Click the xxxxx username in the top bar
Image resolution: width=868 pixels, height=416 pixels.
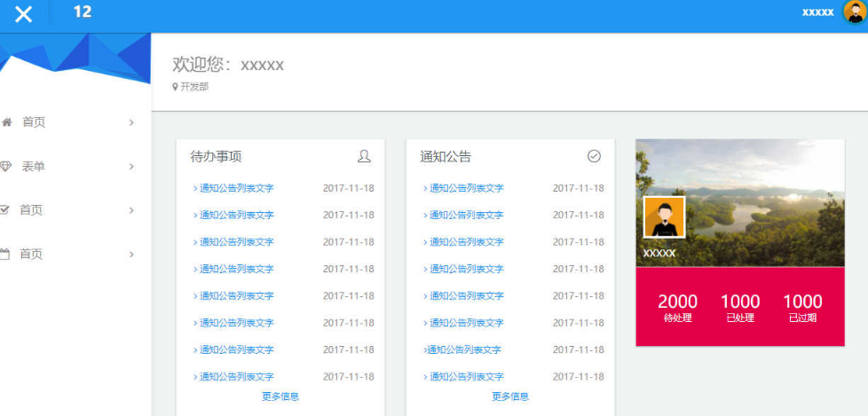click(817, 12)
